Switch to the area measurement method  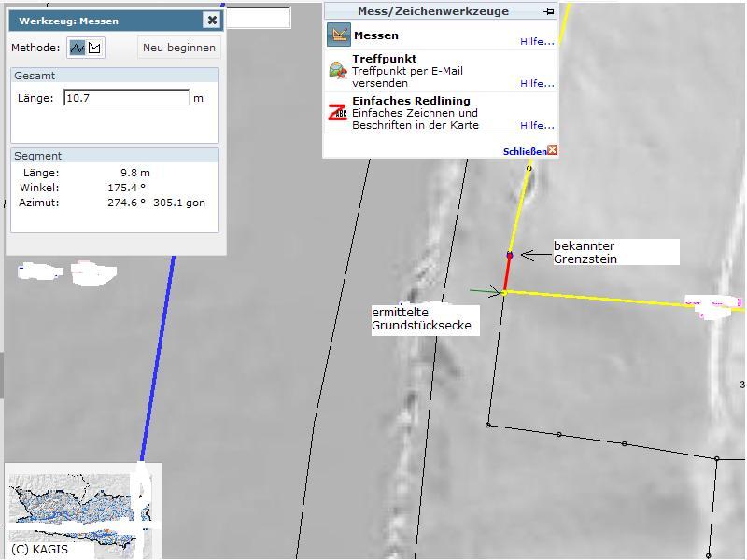pyautogui.click(x=94, y=48)
